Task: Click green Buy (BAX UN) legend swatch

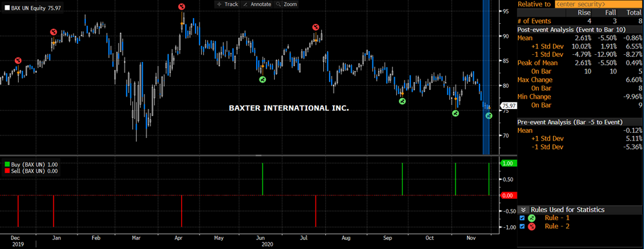Action: [7, 164]
